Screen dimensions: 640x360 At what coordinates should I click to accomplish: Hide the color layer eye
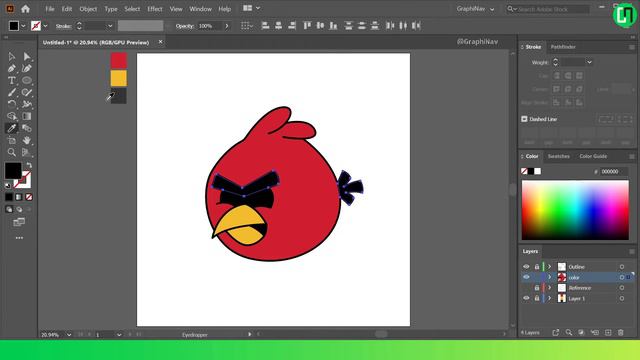point(526,277)
